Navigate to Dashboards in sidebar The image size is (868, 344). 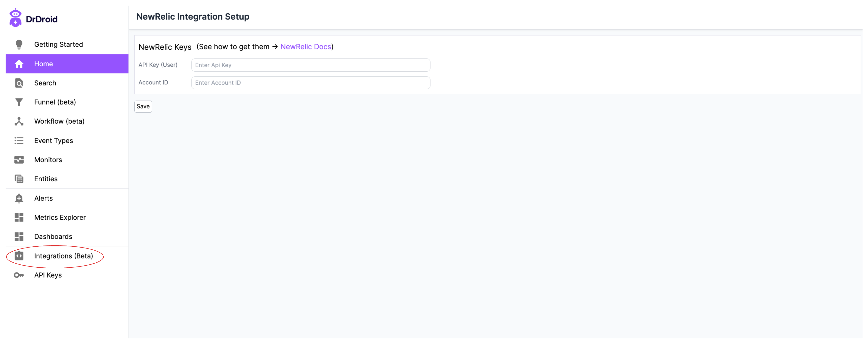pos(53,237)
